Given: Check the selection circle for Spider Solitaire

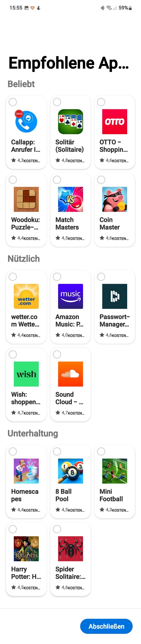Looking at the screenshot, I should 57,529.
